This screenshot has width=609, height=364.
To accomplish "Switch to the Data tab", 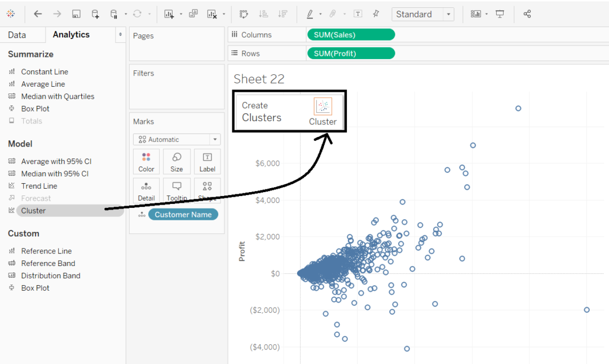I will tap(18, 34).
